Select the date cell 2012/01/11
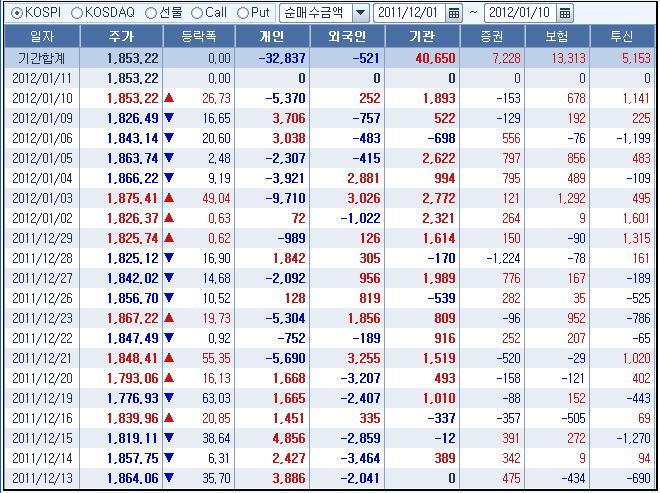Viewport: 660px width, 493px height. tap(42, 78)
